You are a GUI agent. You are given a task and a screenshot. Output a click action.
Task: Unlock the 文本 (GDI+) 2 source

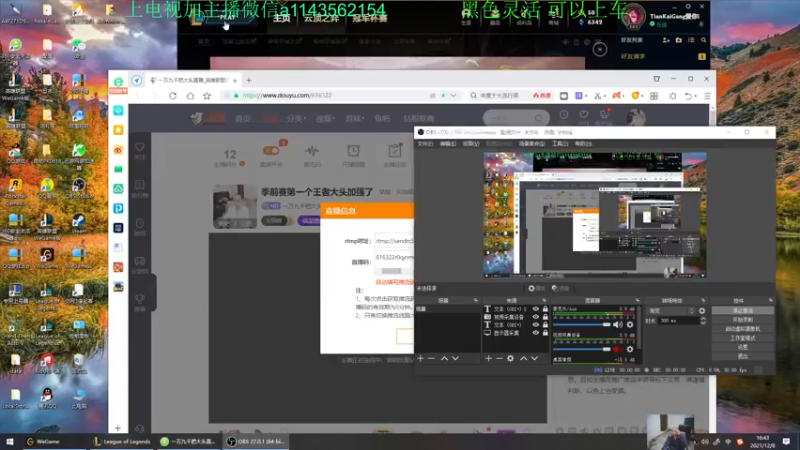(x=545, y=309)
